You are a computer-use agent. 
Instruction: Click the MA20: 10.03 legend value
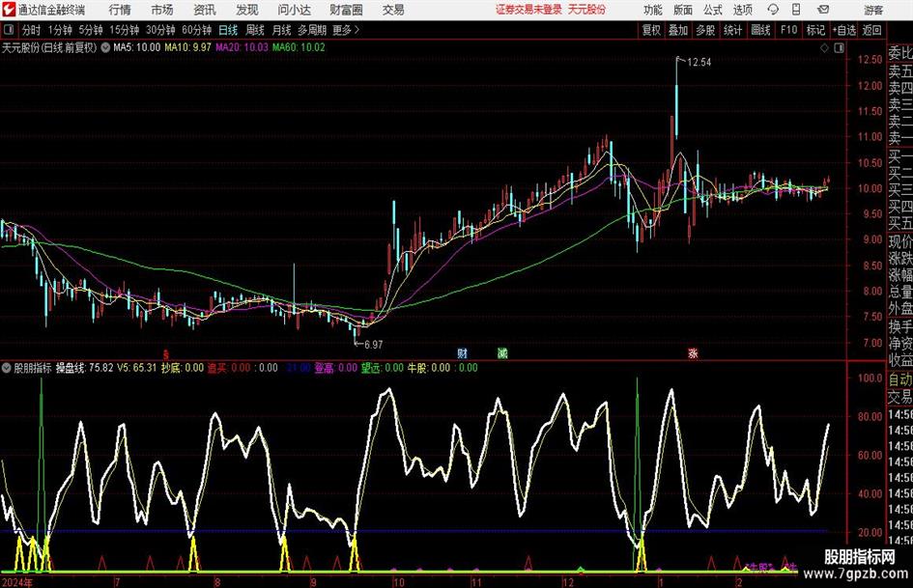[242, 47]
